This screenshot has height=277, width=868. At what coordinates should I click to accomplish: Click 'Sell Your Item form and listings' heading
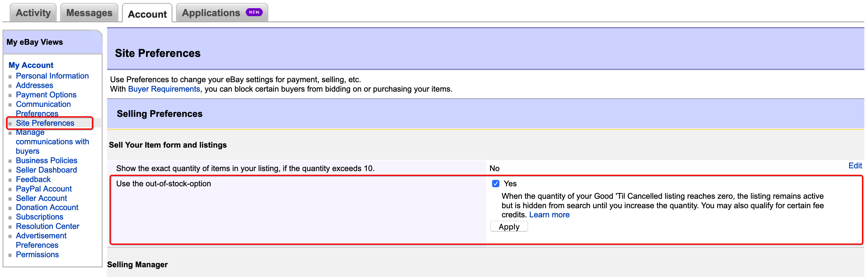(x=168, y=145)
